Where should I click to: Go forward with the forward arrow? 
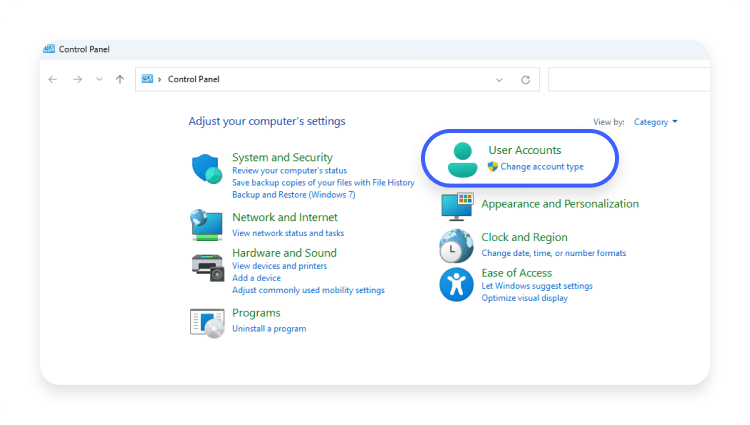pyautogui.click(x=77, y=79)
